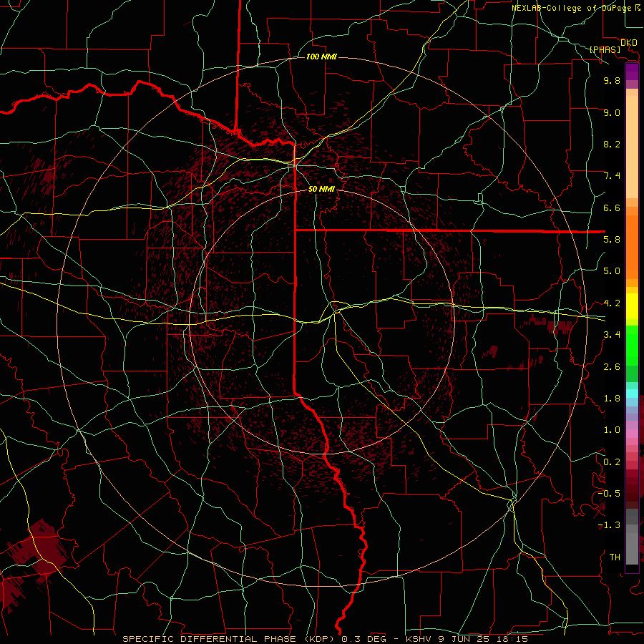Click the 9.8 legend value

(x=612, y=80)
